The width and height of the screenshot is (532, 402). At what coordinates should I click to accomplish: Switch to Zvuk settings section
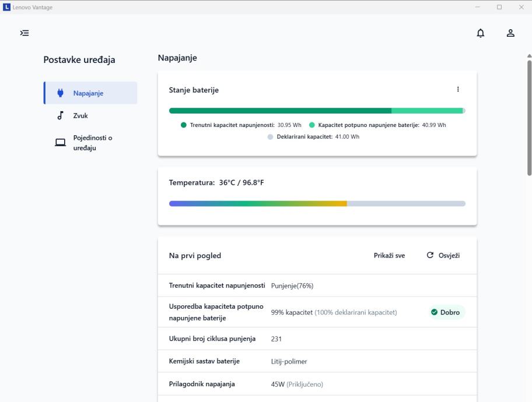pos(80,115)
